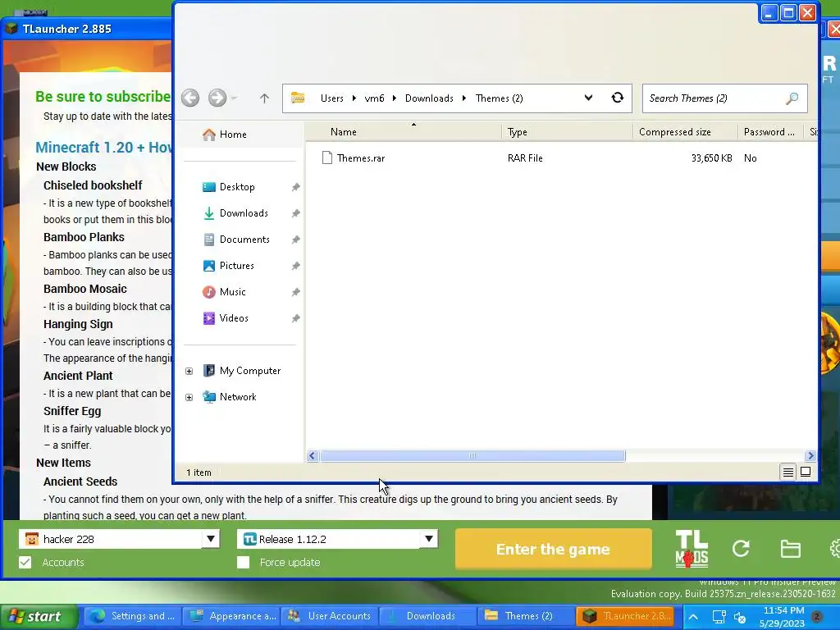Viewport: 840px width, 630px height.
Task: Select the Themes.rar file
Action: click(x=361, y=158)
